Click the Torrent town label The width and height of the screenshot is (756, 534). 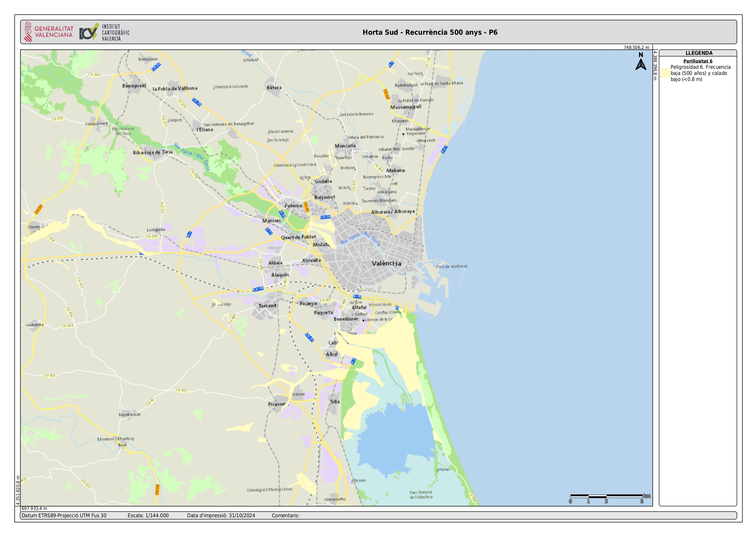[267, 306]
